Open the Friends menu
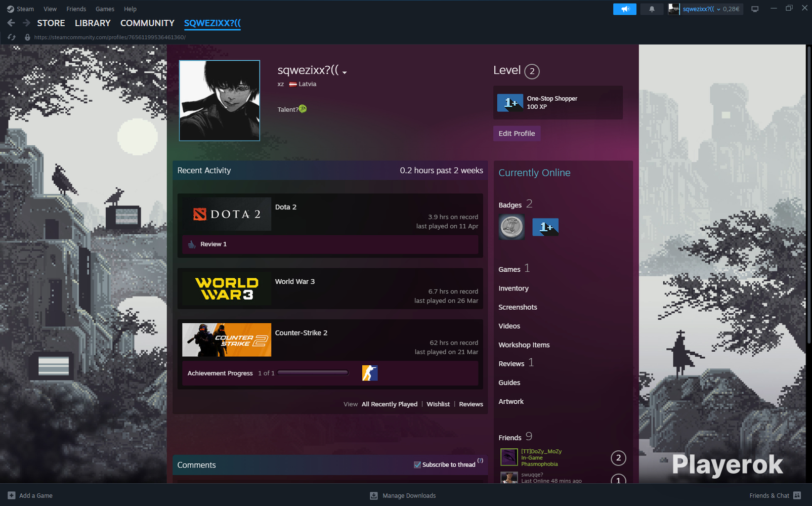This screenshot has width=812, height=506. pyautogui.click(x=76, y=9)
